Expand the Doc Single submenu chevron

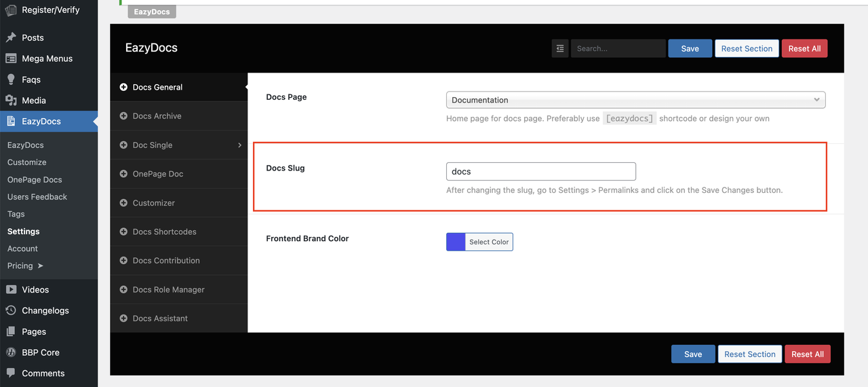[x=240, y=145]
